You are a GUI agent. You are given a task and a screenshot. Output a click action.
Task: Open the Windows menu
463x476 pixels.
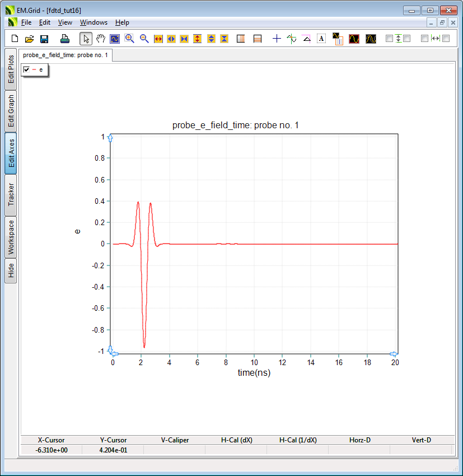pos(93,22)
